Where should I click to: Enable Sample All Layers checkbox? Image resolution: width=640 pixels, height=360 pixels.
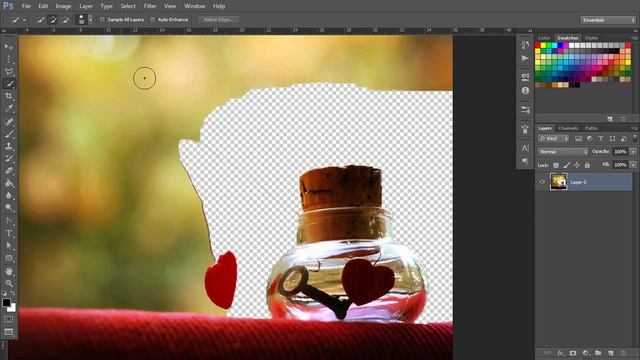click(x=102, y=20)
